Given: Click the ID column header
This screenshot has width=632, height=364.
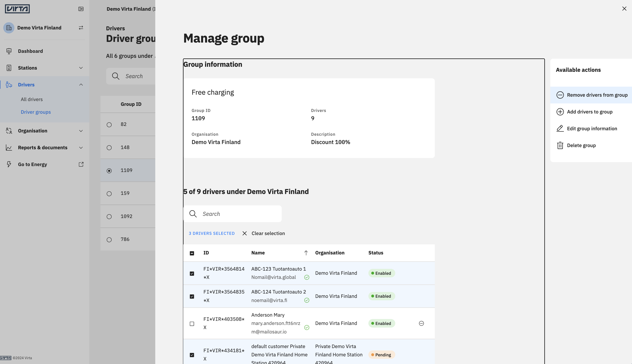Looking at the screenshot, I should tap(206, 253).
